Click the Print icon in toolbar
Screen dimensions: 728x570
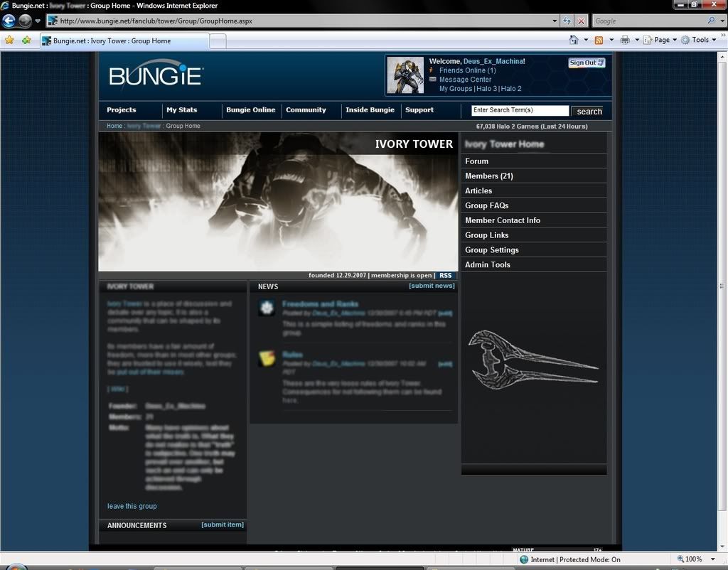pyautogui.click(x=624, y=40)
